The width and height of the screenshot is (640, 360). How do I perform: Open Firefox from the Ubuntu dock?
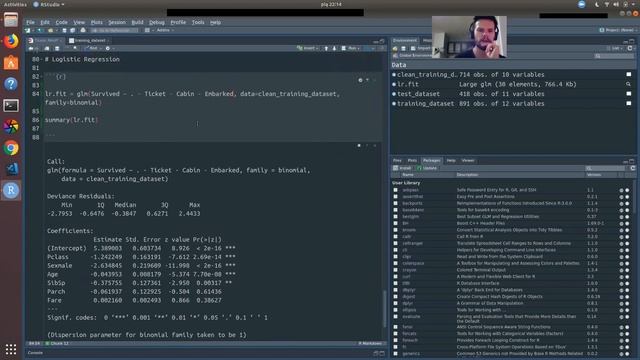11,42
